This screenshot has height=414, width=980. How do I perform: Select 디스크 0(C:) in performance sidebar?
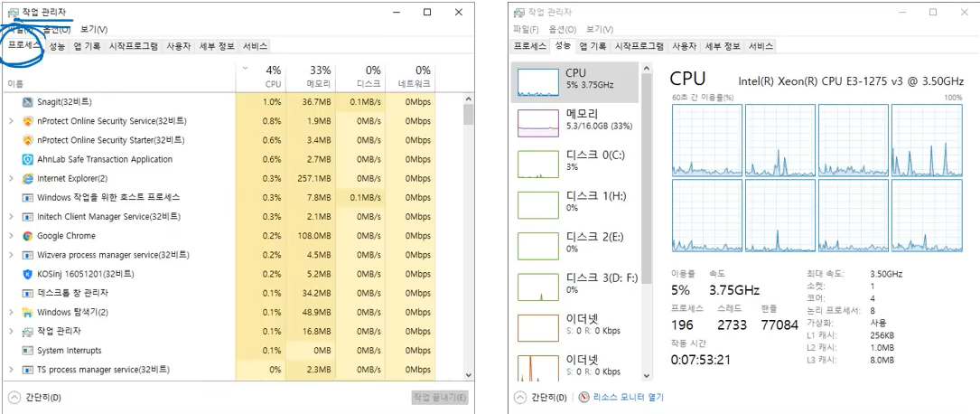point(575,164)
